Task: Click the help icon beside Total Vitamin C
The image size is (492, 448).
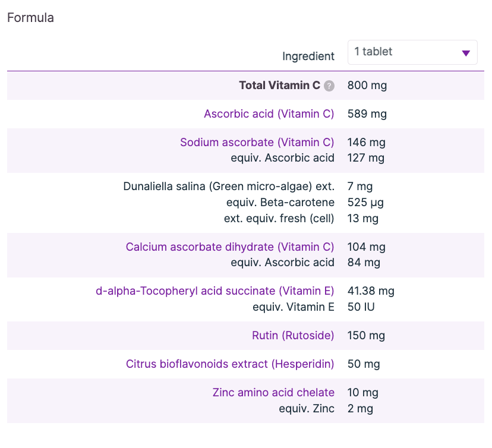Action: point(329,86)
